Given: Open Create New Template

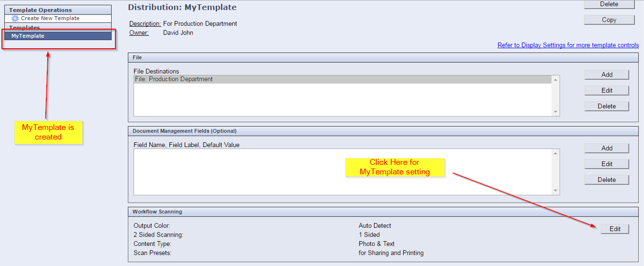Looking at the screenshot, I should [x=50, y=18].
